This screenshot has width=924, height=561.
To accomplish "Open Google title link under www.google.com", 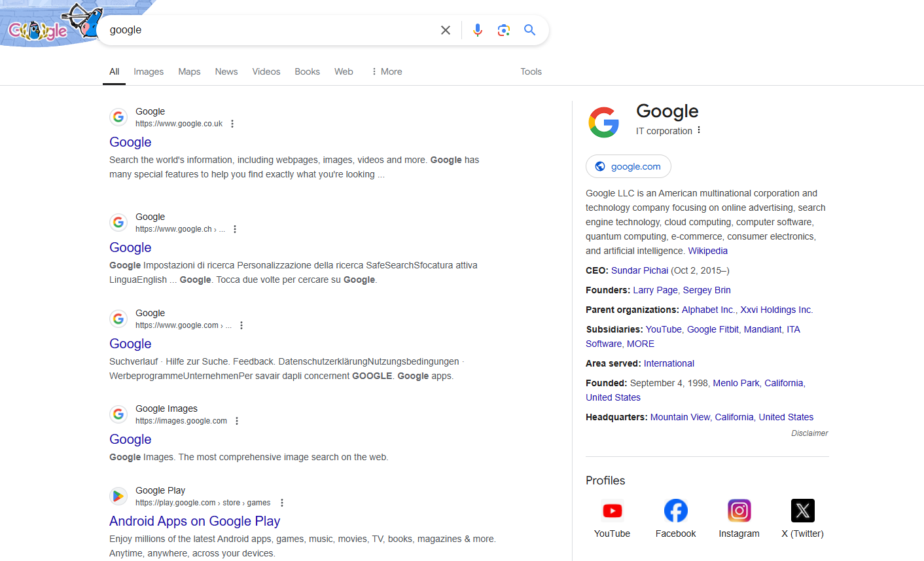I will [130, 344].
